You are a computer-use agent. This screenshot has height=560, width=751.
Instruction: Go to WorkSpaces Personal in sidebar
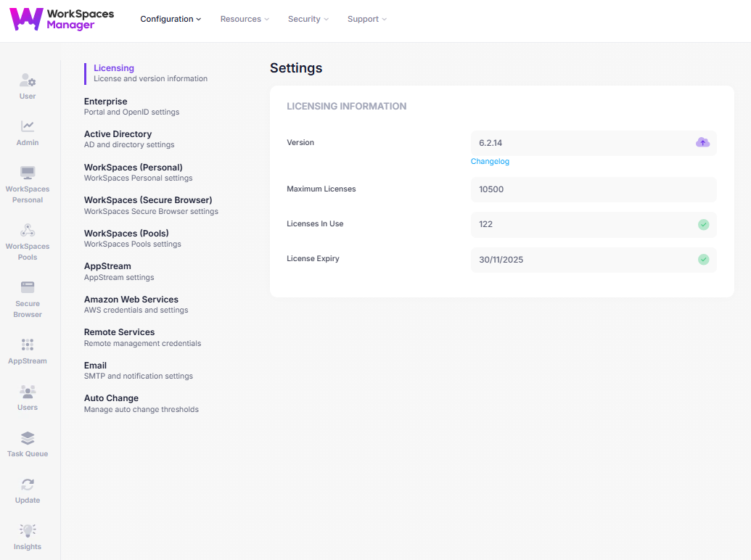[x=28, y=174]
